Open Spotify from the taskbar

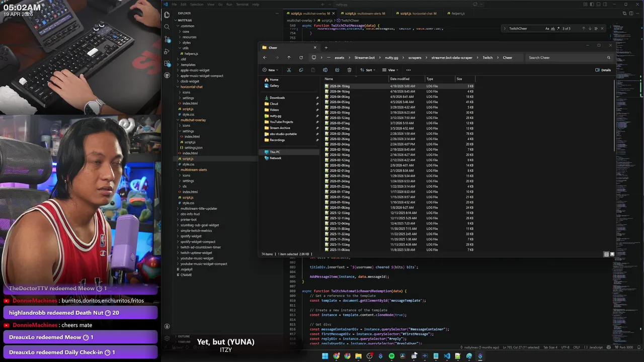pos(391,356)
